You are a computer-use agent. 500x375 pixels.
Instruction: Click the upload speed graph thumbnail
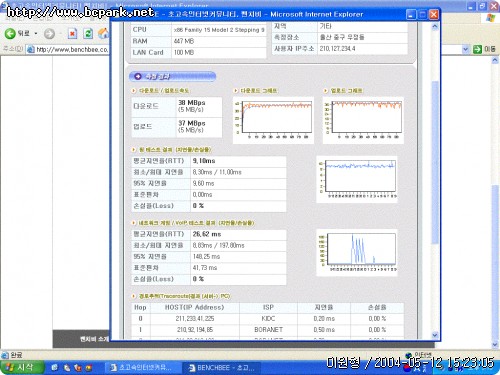[x=363, y=120]
